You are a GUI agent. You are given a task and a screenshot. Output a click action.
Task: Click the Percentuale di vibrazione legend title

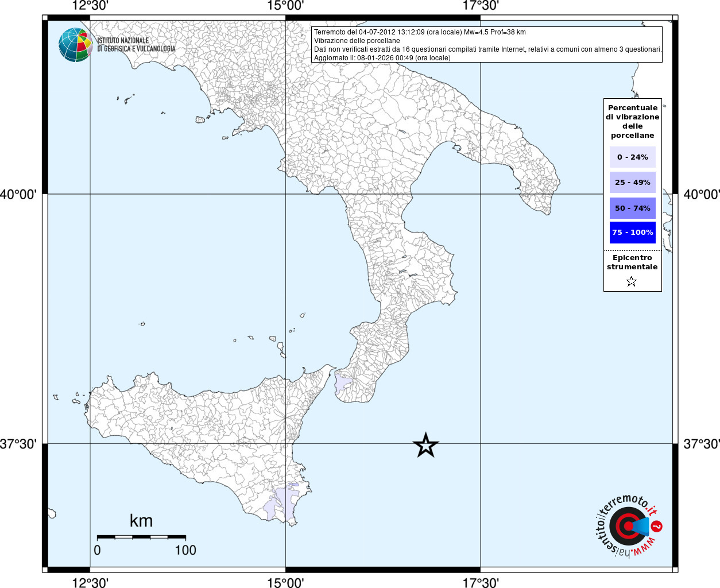tap(633, 122)
